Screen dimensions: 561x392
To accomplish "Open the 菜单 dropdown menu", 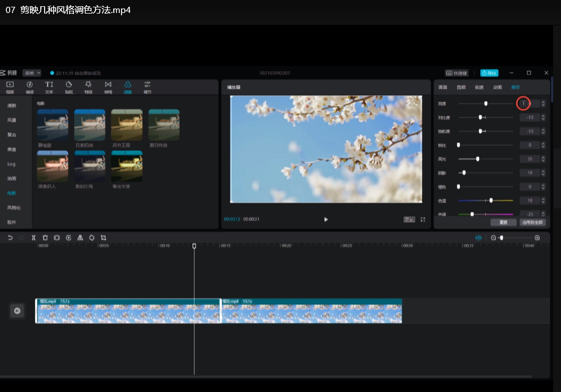I will [x=32, y=73].
